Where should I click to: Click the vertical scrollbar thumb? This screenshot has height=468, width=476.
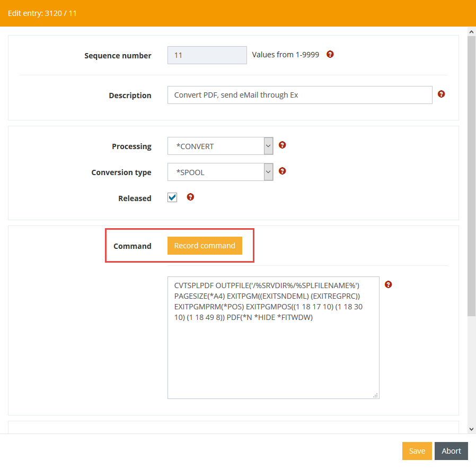pos(471,175)
